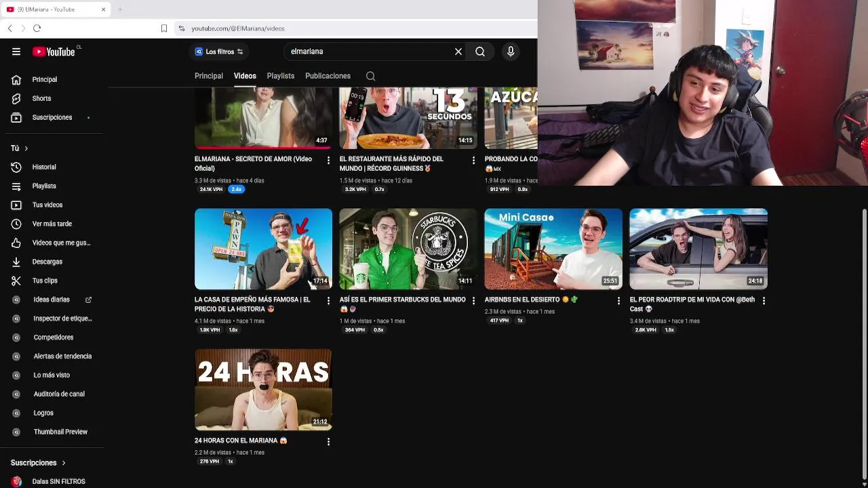This screenshot has width=868, height=488.
Task: Open options menu for Primer Starbucks video
Action: (473, 301)
